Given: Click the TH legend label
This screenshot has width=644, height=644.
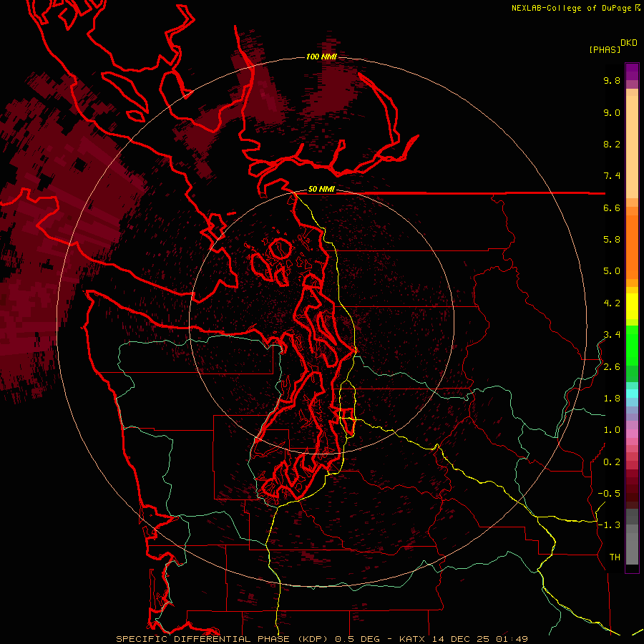Looking at the screenshot, I should pyautogui.click(x=615, y=557).
